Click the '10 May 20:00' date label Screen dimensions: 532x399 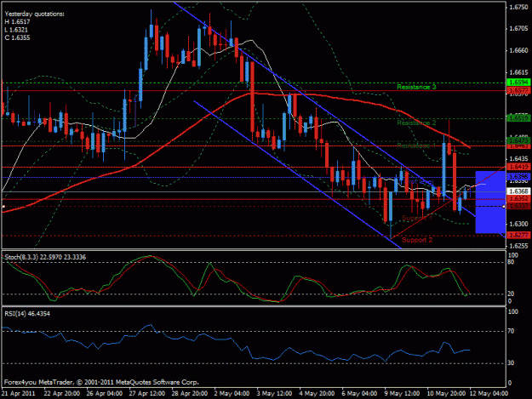pyautogui.click(x=446, y=394)
